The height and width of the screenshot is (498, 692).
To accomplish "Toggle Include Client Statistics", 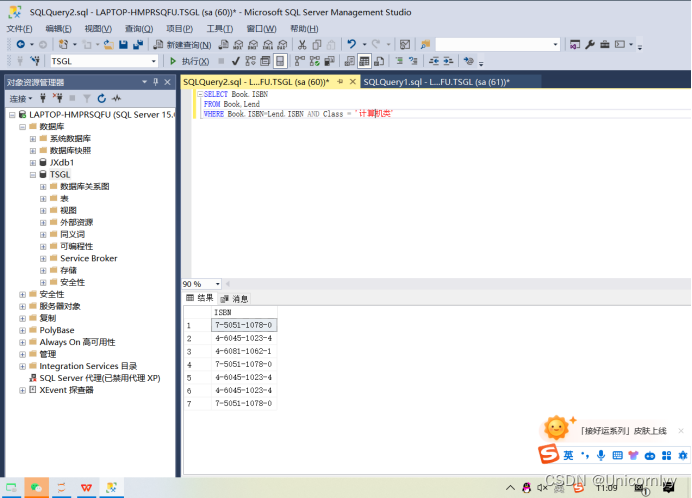I will tap(329, 61).
